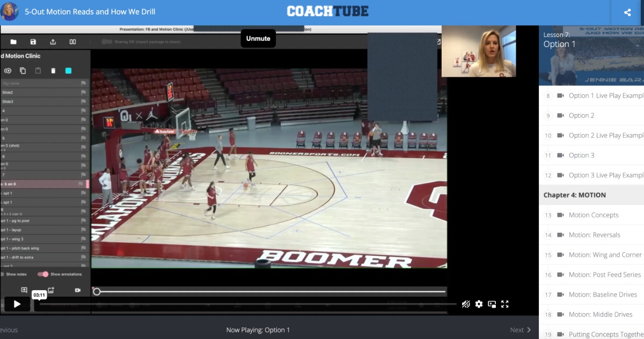The width and height of the screenshot is (644, 339).
Task: Select the Option 2 lesson
Action: click(x=581, y=115)
